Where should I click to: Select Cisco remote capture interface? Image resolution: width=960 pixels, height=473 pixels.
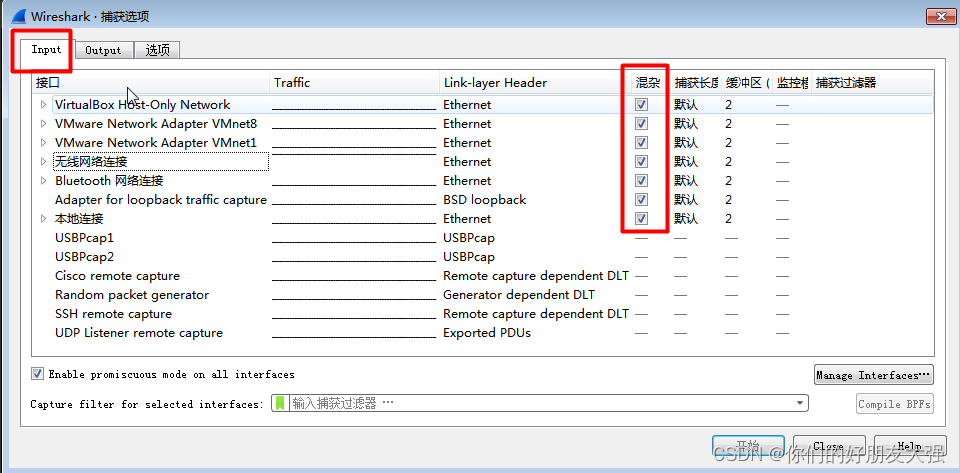tap(482, 275)
